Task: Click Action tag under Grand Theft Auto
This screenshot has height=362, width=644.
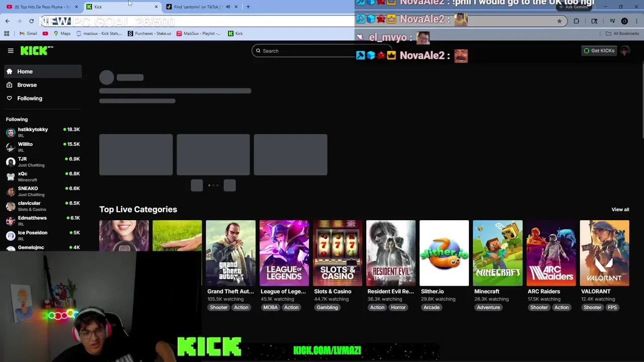Action: [x=241, y=307]
